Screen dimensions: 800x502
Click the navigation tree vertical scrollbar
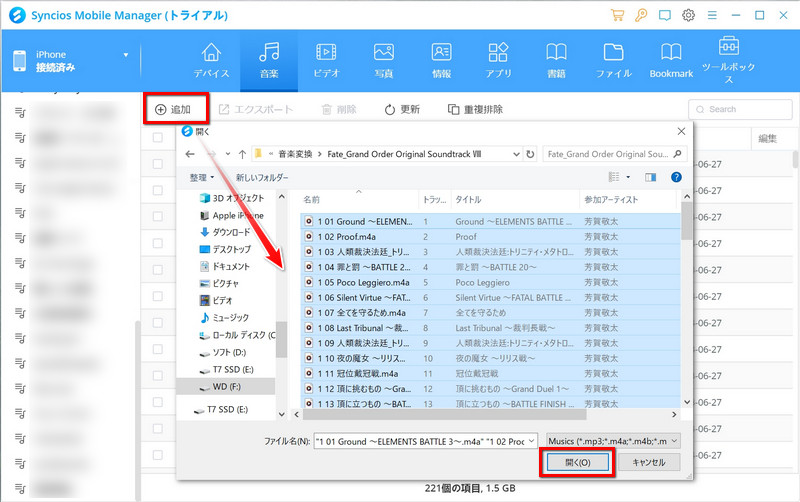coord(282,339)
